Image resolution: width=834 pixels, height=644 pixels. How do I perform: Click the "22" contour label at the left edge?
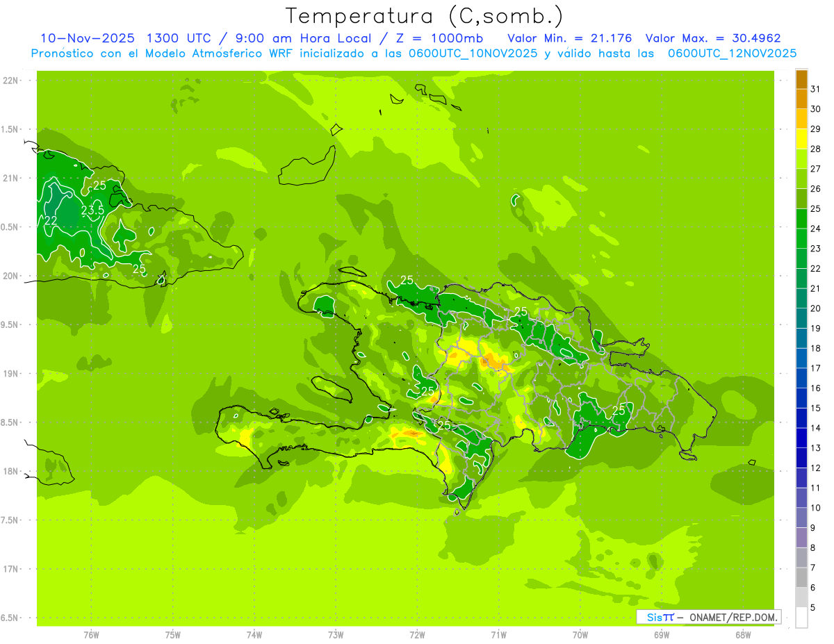pos(50,220)
